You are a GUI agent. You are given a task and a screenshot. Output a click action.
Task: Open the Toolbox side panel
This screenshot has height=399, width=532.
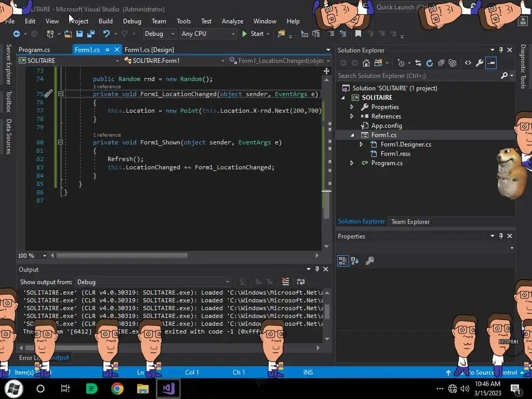click(8, 101)
